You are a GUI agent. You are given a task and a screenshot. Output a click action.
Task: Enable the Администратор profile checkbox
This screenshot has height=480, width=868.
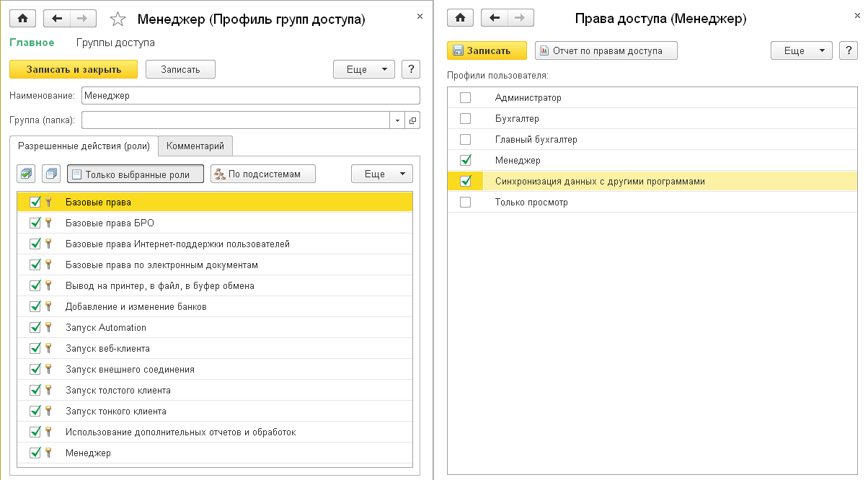[x=465, y=98]
